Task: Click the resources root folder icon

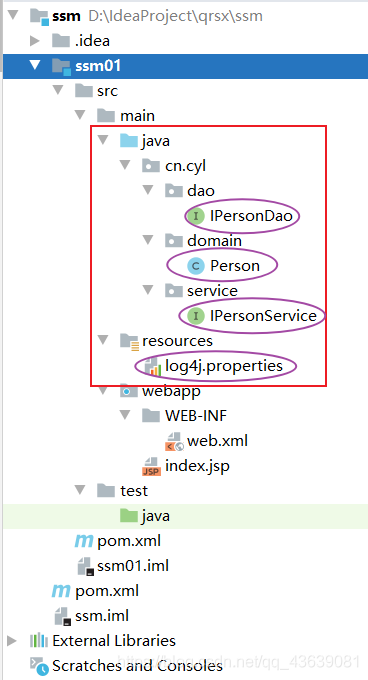Action: (129, 341)
